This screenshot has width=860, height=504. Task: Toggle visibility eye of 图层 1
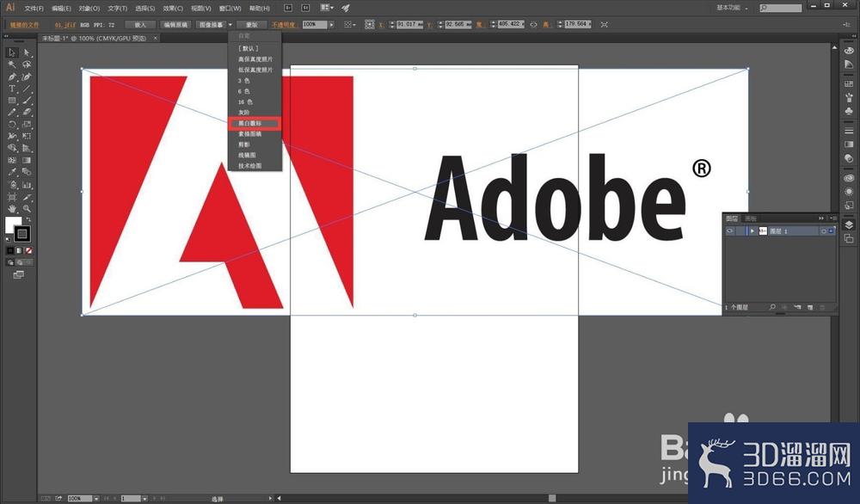pyautogui.click(x=729, y=231)
